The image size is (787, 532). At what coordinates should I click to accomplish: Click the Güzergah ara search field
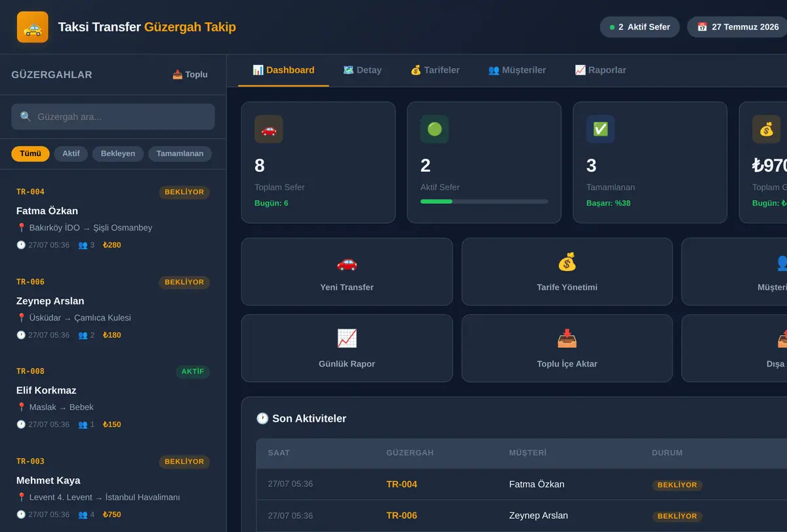(x=113, y=117)
